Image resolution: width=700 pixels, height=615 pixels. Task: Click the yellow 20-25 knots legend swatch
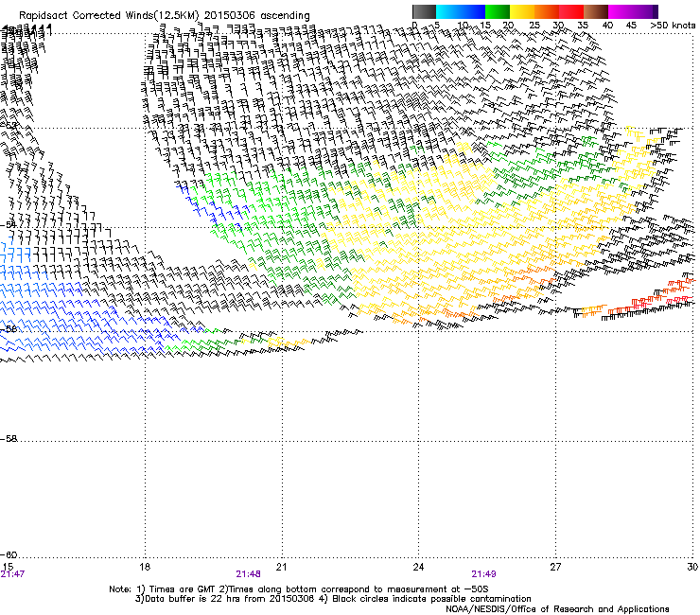[x=522, y=11]
